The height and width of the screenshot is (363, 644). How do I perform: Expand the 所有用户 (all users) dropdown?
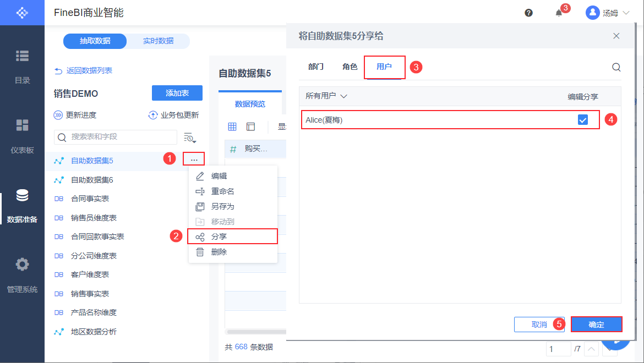click(x=326, y=96)
